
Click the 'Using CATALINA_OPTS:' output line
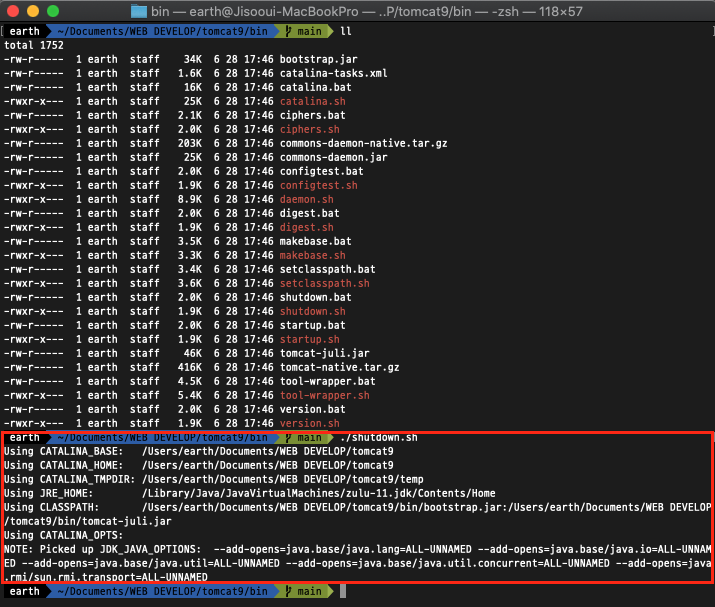coord(63,535)
